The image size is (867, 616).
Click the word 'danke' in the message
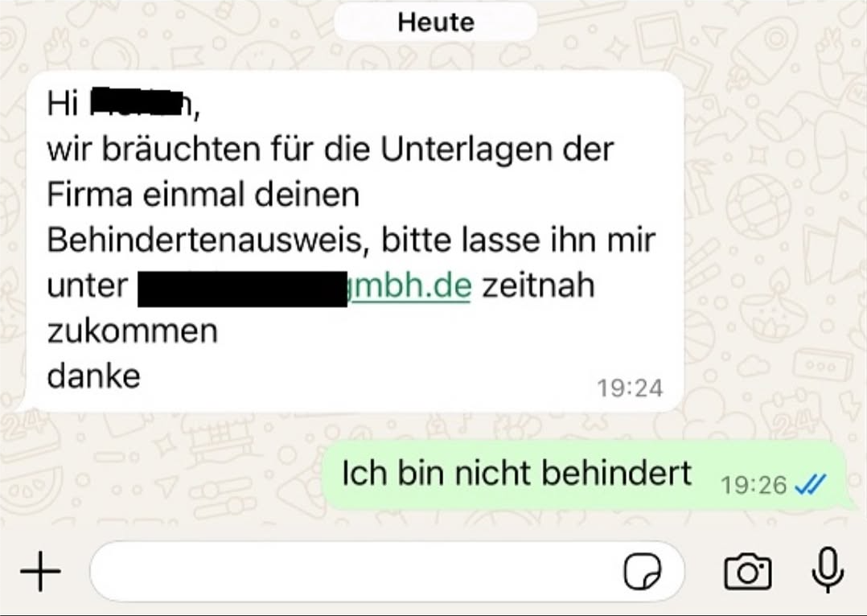(94, 376)
